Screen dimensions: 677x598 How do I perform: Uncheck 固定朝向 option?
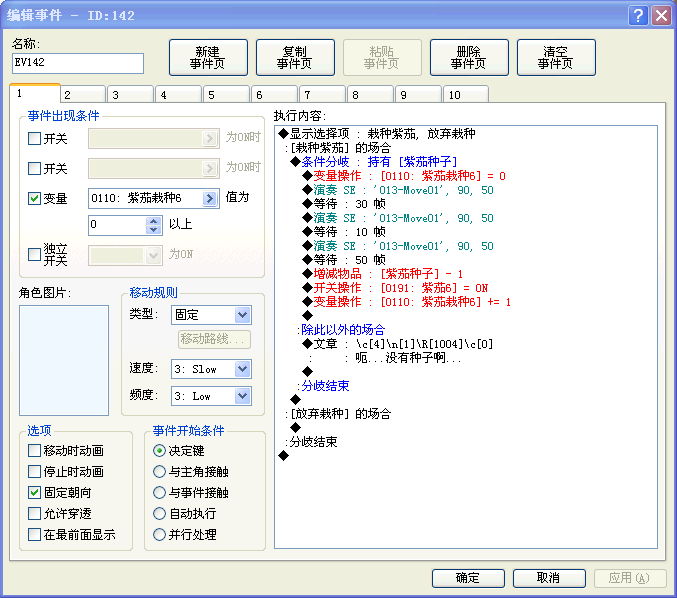point(34,492)
